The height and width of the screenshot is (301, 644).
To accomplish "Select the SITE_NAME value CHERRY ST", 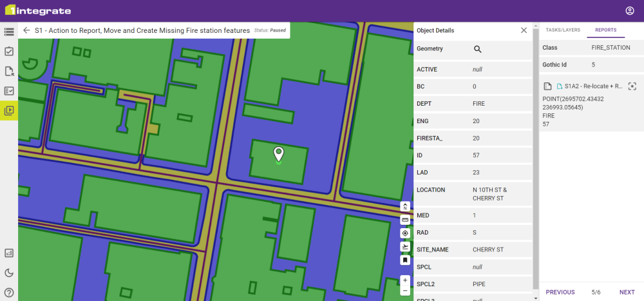I will click(x=489, y=249).
